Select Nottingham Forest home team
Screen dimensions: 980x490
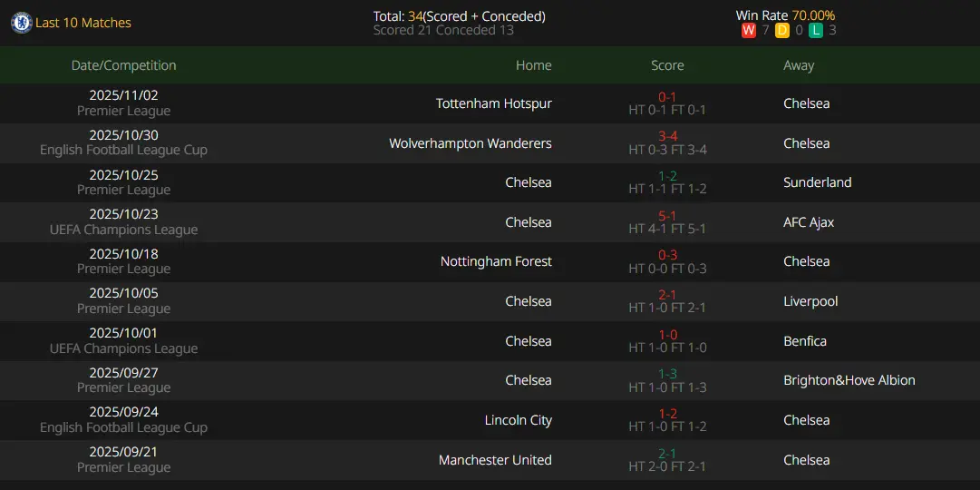pyautogui.click(x=496, y=261)
